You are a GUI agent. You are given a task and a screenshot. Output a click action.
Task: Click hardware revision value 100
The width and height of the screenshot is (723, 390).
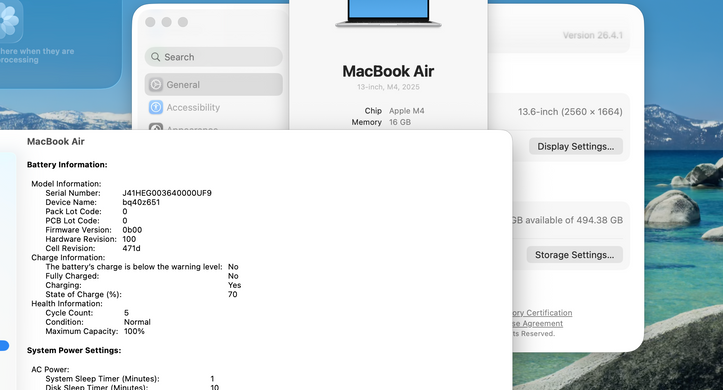tap(129, 239)
